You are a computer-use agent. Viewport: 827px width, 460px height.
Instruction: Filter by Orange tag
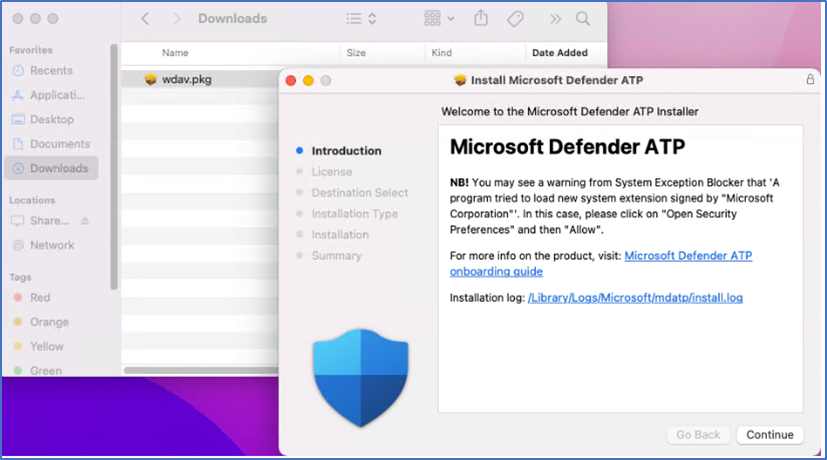tap(49, 322)
